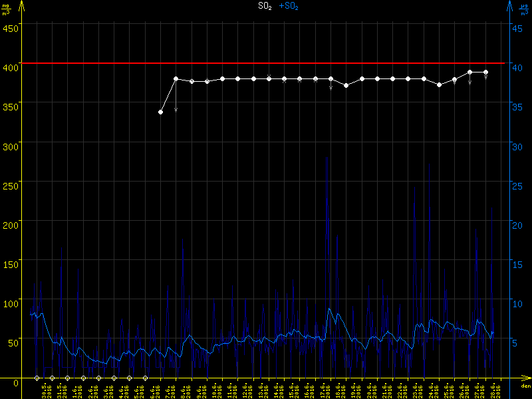Select the first white data point on the line
The width and height of the screenshot is (532, 399).
(x=161, y=112)
